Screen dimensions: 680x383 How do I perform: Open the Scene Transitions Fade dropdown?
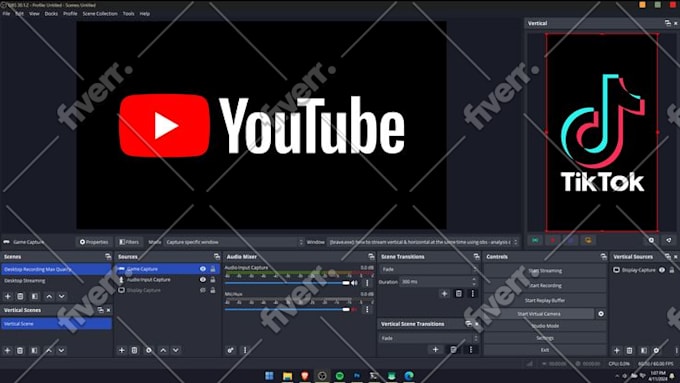(x=429, y=269)
